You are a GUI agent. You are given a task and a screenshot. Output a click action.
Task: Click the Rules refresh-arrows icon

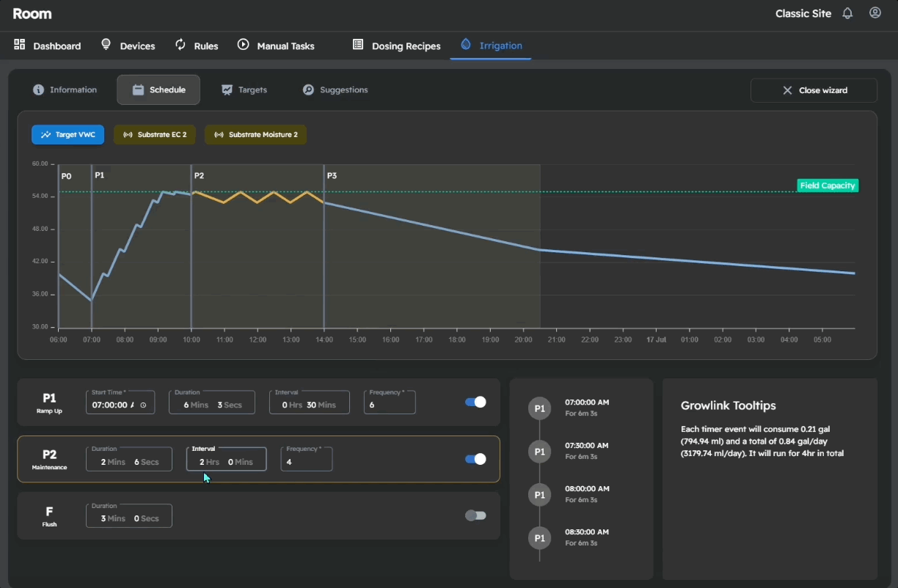180,45
